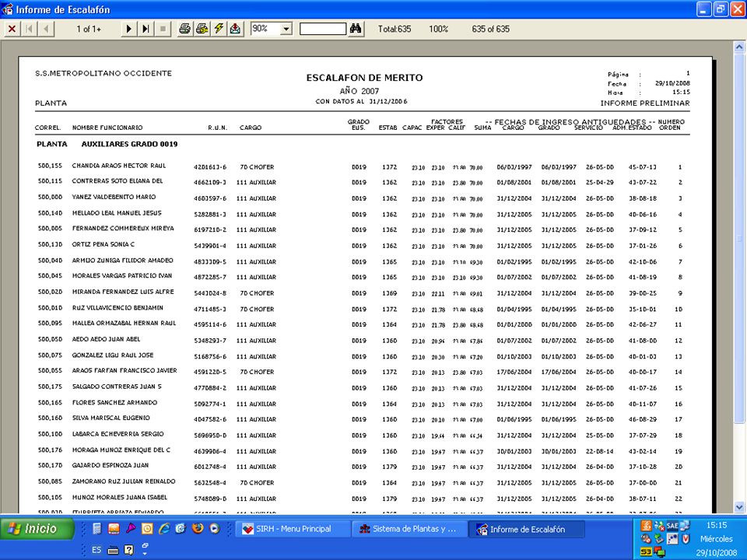Click "70 CHOFER" in MIRANDA FERNANDEZ row
747x560 pixels.
click(257, 293)
